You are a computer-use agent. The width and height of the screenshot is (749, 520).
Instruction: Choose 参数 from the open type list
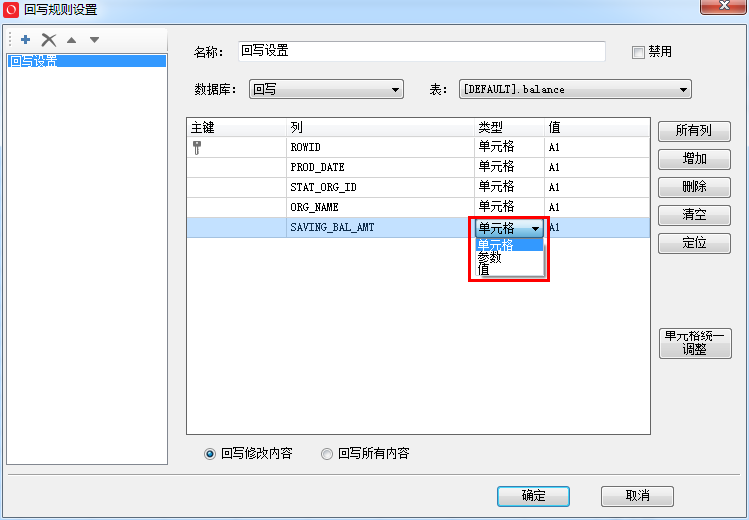509,257
